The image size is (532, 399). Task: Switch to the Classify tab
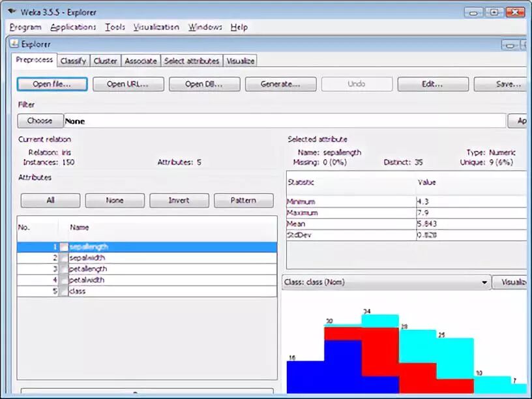73,61
